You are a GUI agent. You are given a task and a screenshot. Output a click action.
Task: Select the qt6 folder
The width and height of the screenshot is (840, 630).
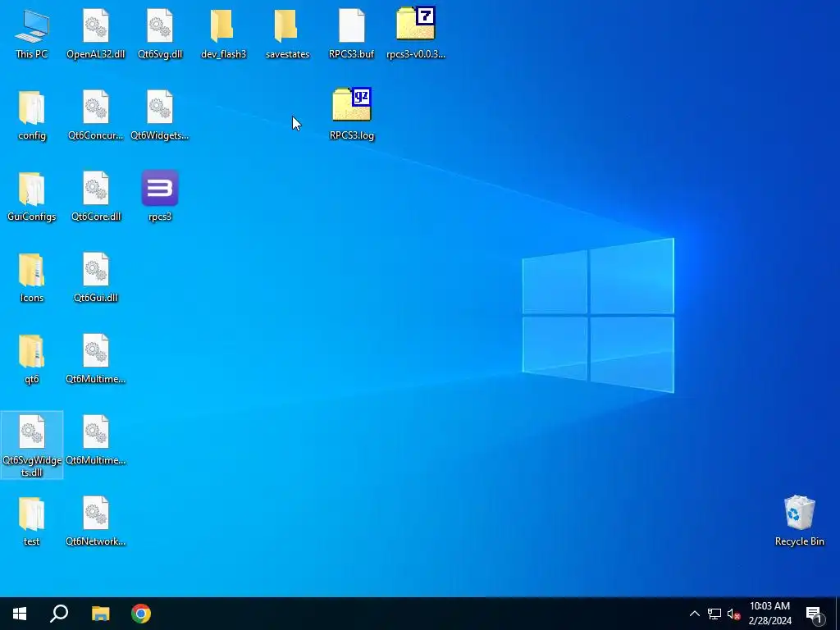pyautogui.click(x=32, y=359)
